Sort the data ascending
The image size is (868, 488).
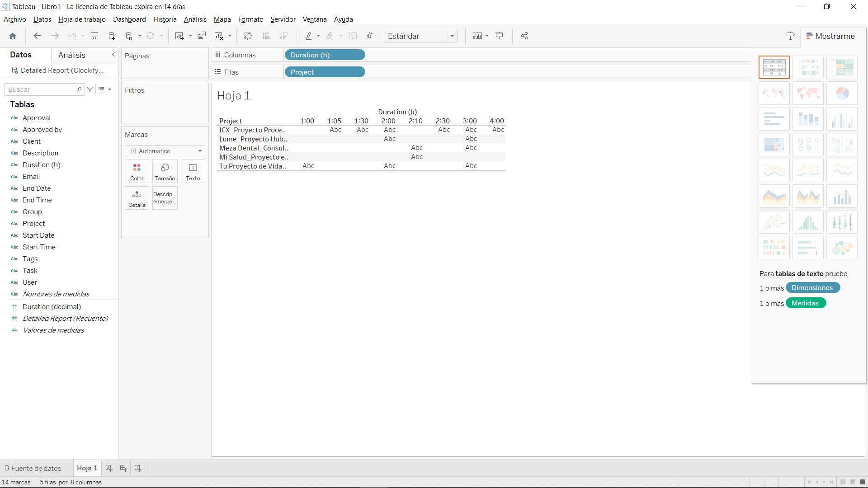pyautogui.click(x=267, y=36)
